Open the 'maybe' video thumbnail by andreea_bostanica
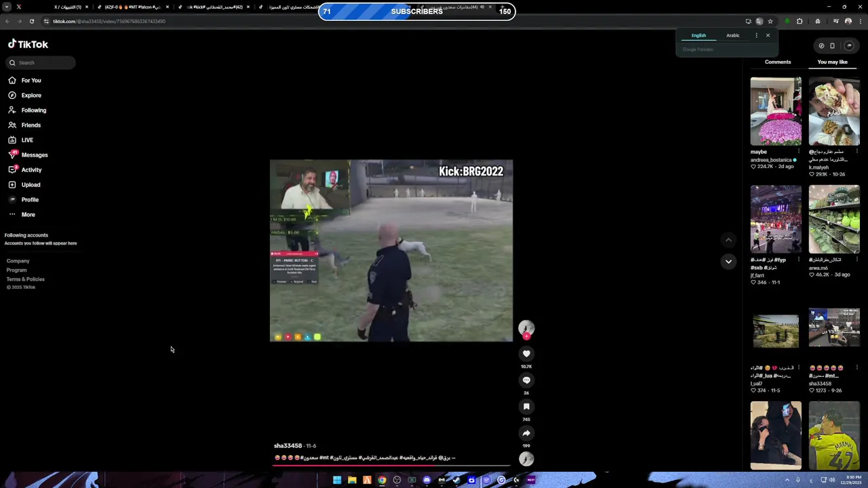The height and width of the screenshot is (488, 868). (776, 111)
